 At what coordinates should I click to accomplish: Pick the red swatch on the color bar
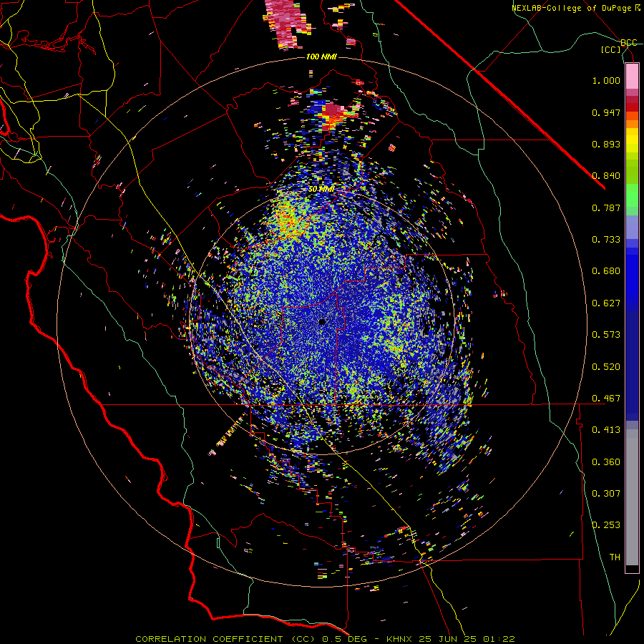coord(632,107)
